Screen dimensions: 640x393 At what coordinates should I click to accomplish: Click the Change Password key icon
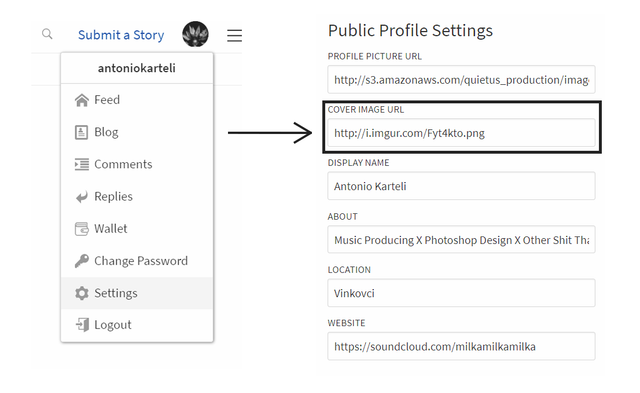82,261
